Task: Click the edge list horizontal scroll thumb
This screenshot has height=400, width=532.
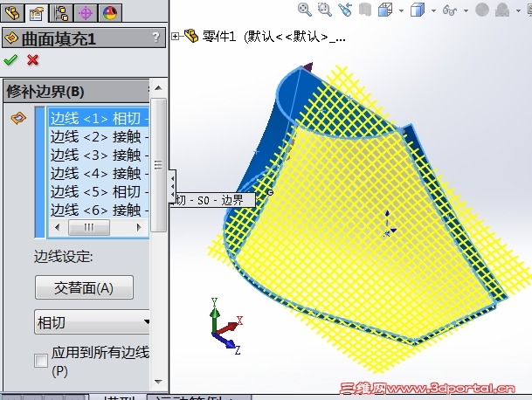Action: [x=89, y=227]
